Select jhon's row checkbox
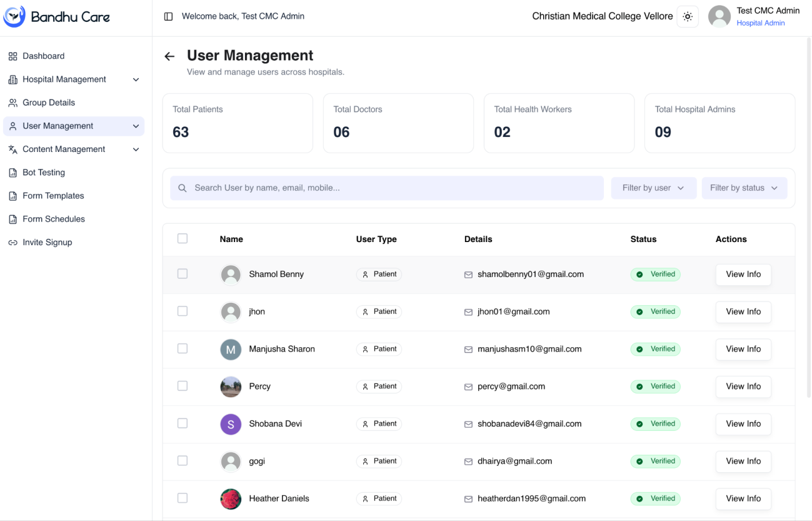Image resolution: width=812 pixels, height=521 pixels. tap(183, 311)
